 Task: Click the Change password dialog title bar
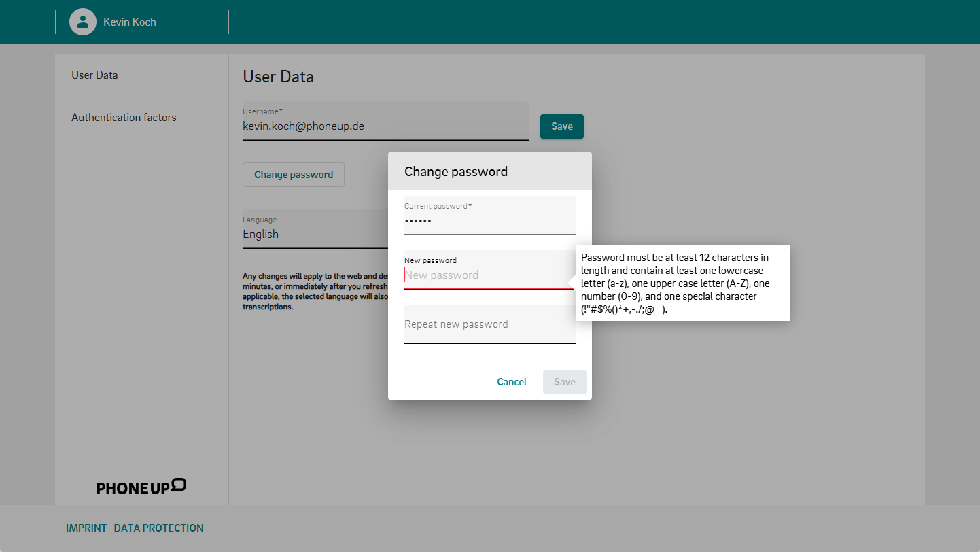[489, 171]
